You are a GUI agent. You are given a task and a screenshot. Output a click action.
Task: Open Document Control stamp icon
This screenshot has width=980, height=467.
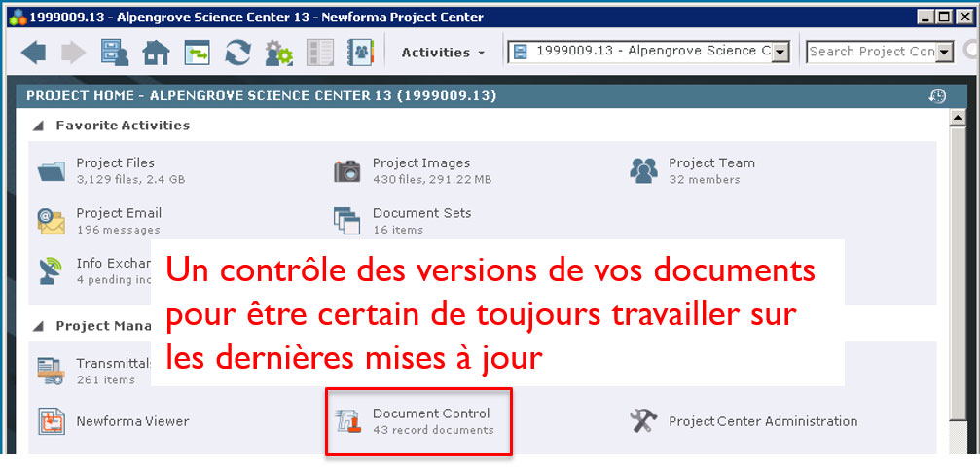[x=347, y=421]
